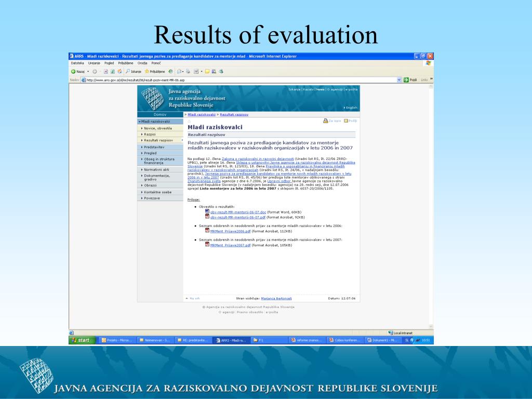Open the Priljubljene menu in menu bar
This screenshot has width=532, height=399.
point(126,63)
